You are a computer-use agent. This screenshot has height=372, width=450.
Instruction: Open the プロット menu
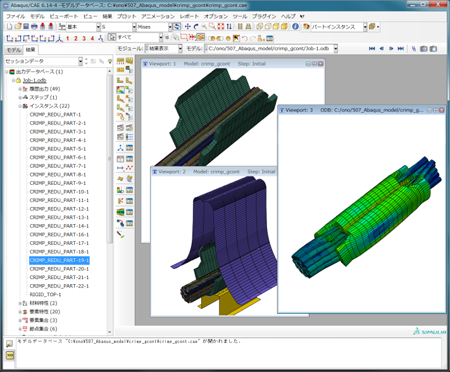[127, 16]
